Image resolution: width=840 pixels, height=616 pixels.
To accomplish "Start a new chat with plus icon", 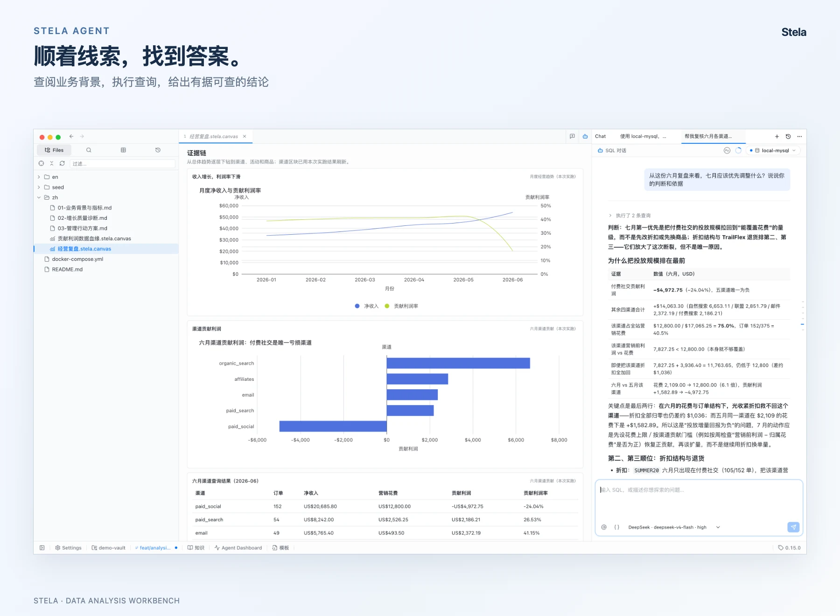I will pos(777,137).
